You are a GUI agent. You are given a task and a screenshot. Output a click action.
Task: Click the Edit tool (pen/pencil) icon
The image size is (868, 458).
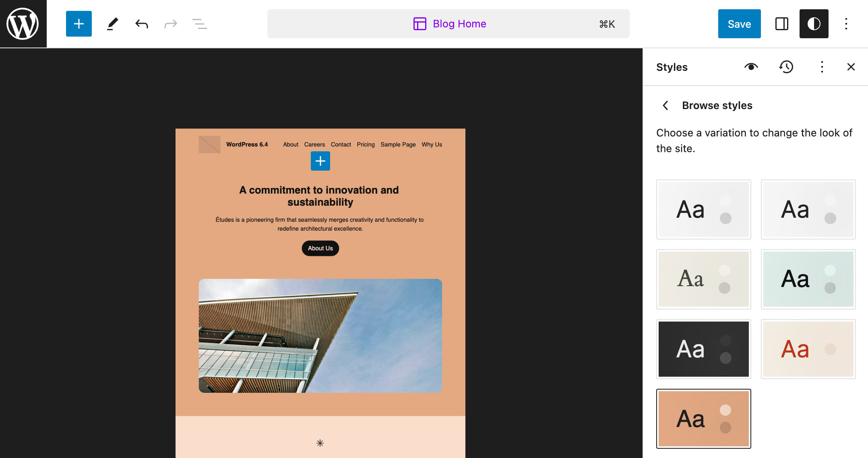coord(112,23)
